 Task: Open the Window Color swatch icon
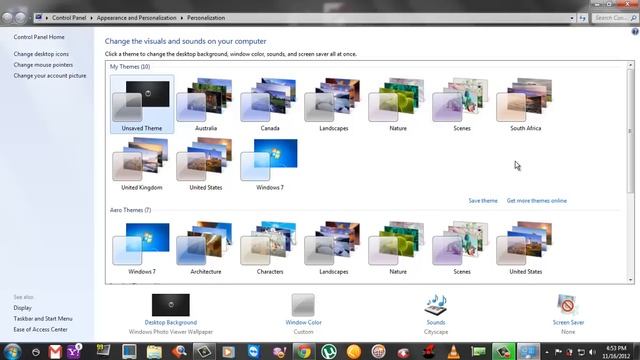click(303, 305)
